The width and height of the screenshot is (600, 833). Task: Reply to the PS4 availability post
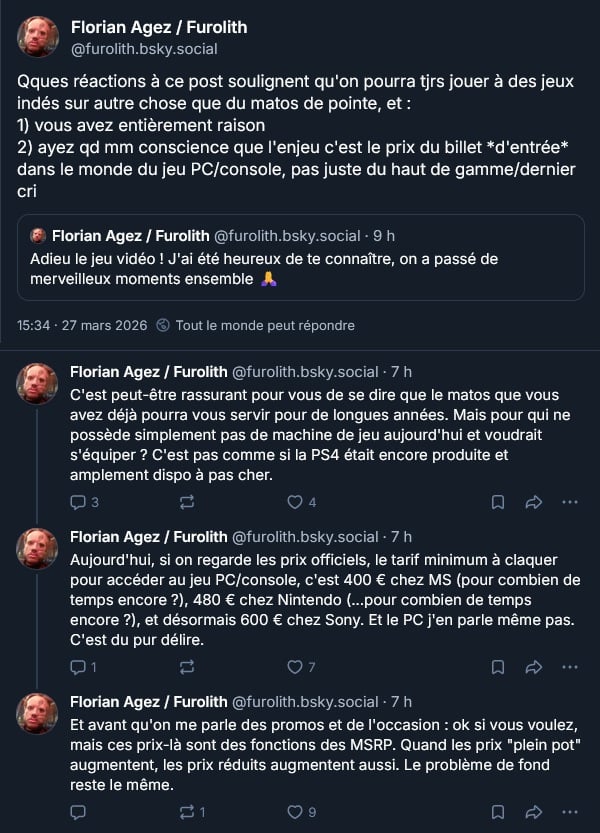coord(79,502)
